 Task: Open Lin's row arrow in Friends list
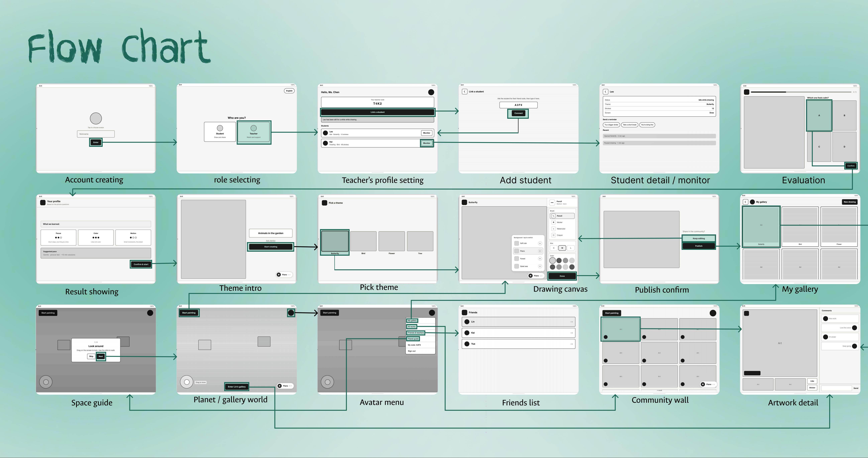coord(571,322)
